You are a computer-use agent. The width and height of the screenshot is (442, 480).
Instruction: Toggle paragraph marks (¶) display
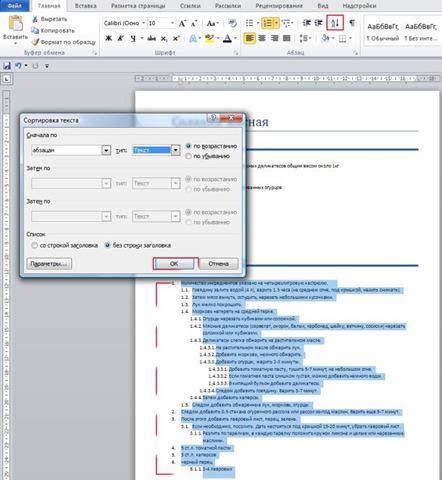click(x=352, y=23)
